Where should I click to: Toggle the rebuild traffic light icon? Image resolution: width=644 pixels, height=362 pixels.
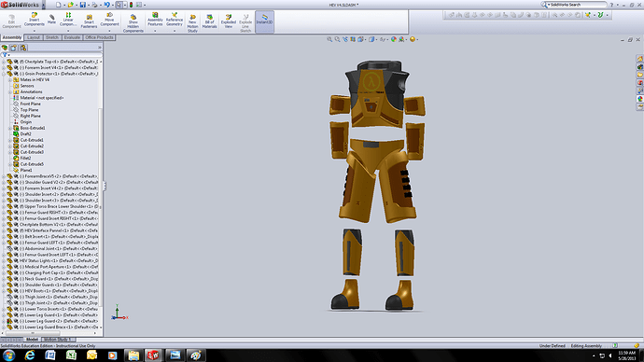pyautogui.click(x=131, y=5)
